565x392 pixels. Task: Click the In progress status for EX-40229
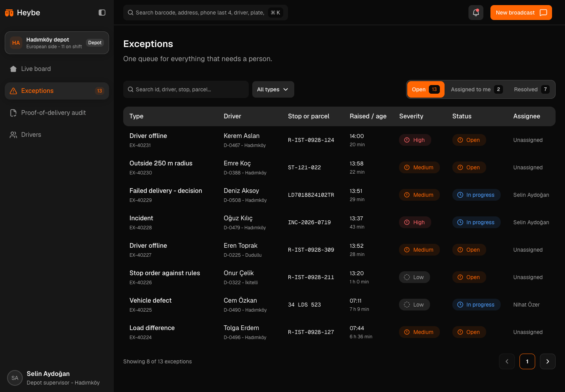point(476,195)
